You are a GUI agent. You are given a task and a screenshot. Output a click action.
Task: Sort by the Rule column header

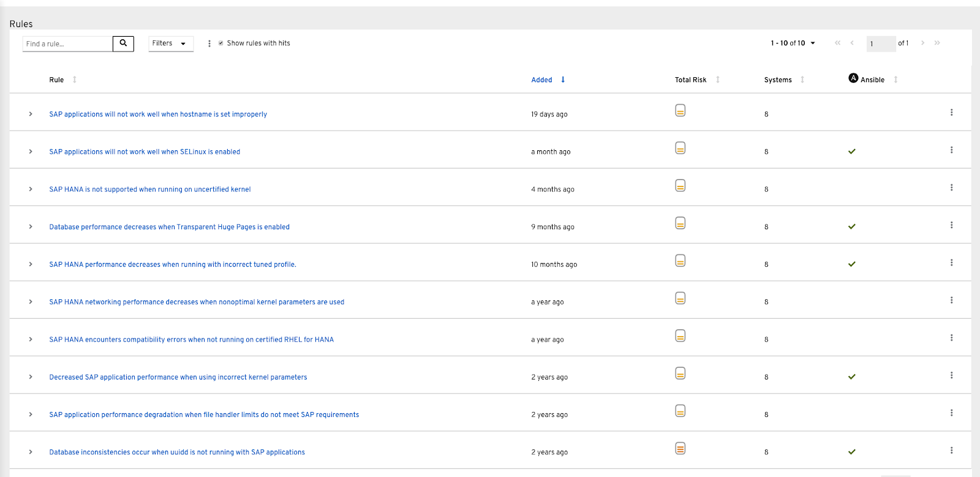click(x=57, y=80)
